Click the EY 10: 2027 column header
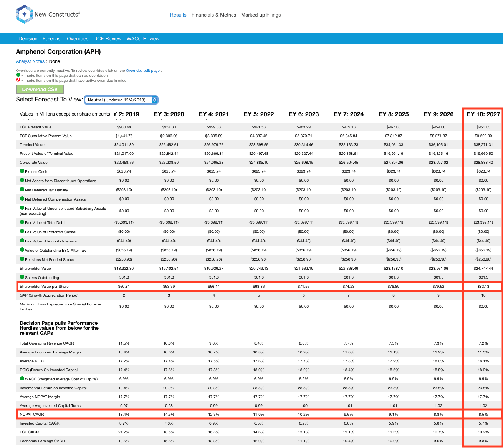This screenshot has height=448, width=503. 483,114
